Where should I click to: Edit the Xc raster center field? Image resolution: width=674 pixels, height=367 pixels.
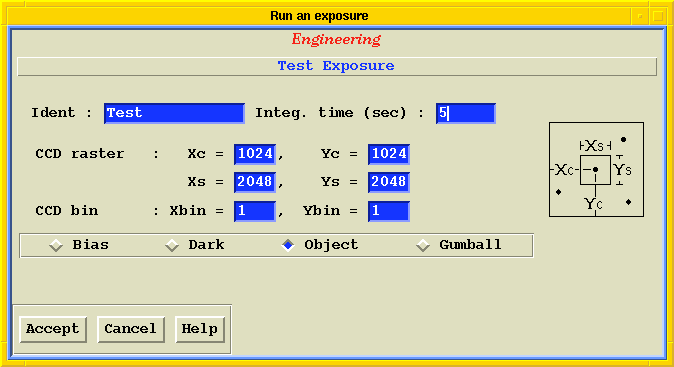(x=255, y=154)
